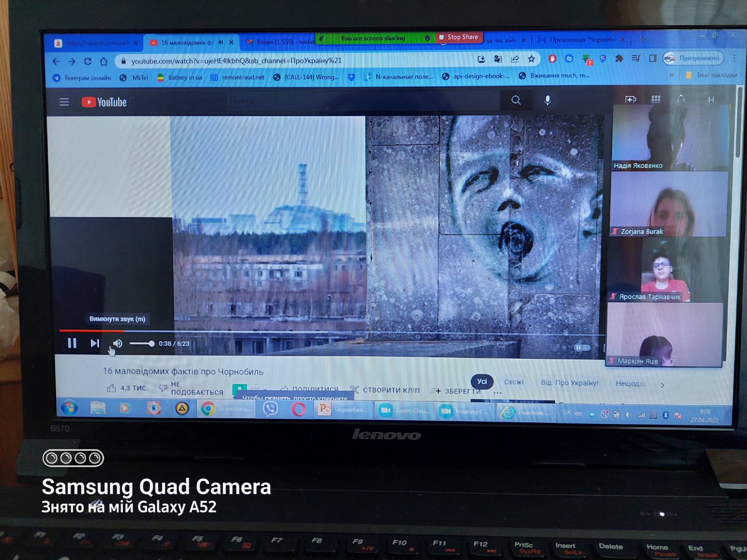The width and height of the screenshot is (747, 560).
Task: Open YouTube apps grid icon
Action: click(x=656, y=99)
